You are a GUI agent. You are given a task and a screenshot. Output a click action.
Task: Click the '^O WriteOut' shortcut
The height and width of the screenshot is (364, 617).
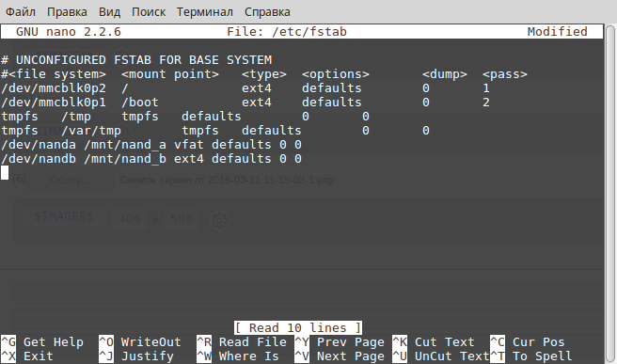[140, 342]
